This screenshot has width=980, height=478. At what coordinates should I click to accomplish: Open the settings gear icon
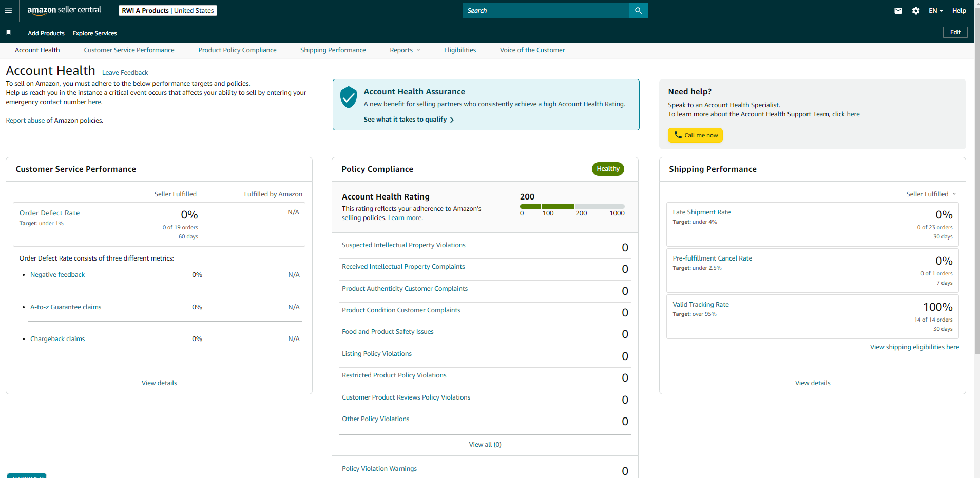pyautogui.click(x=915, y=11)
